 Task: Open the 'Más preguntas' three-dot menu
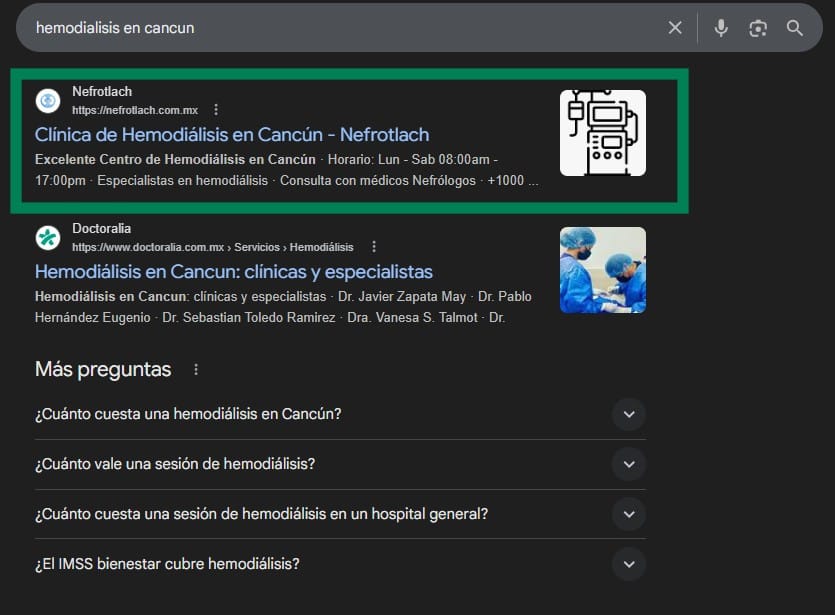[196, 370]
